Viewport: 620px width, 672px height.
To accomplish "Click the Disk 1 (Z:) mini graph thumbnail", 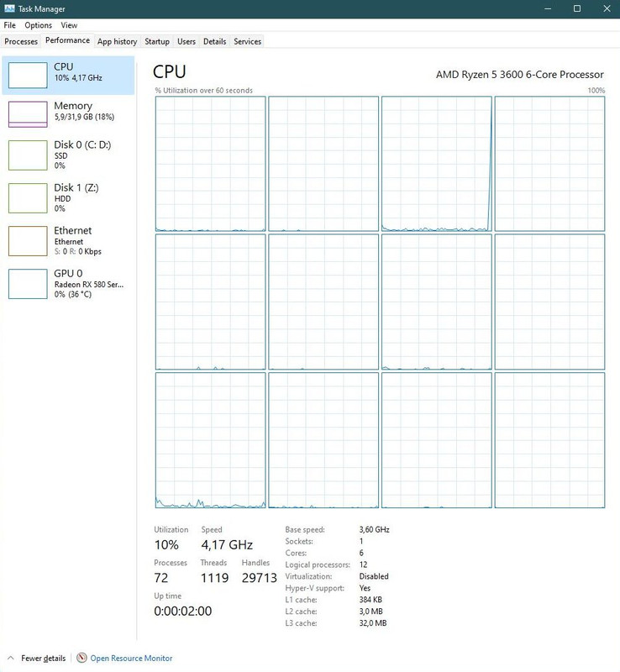I will pyautogui.click(x=28, y=198).
